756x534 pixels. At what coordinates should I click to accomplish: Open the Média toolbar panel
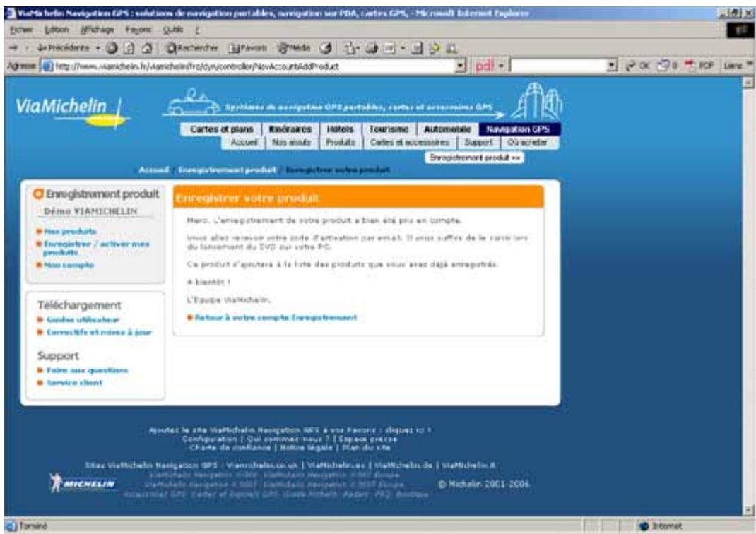point(294,48)
